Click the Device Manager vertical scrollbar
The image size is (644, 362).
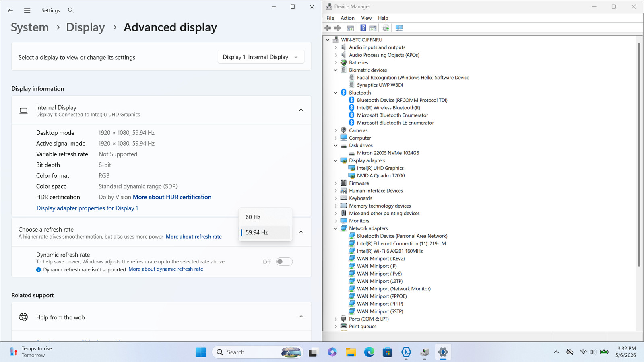pyautogui.click(x=639, y=155)
